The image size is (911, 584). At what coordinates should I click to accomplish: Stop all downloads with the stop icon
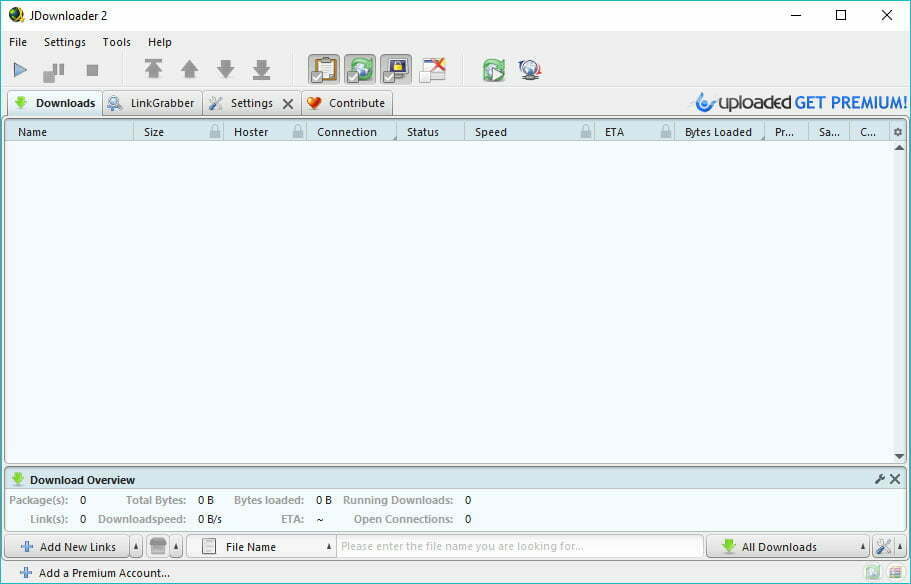92,70
